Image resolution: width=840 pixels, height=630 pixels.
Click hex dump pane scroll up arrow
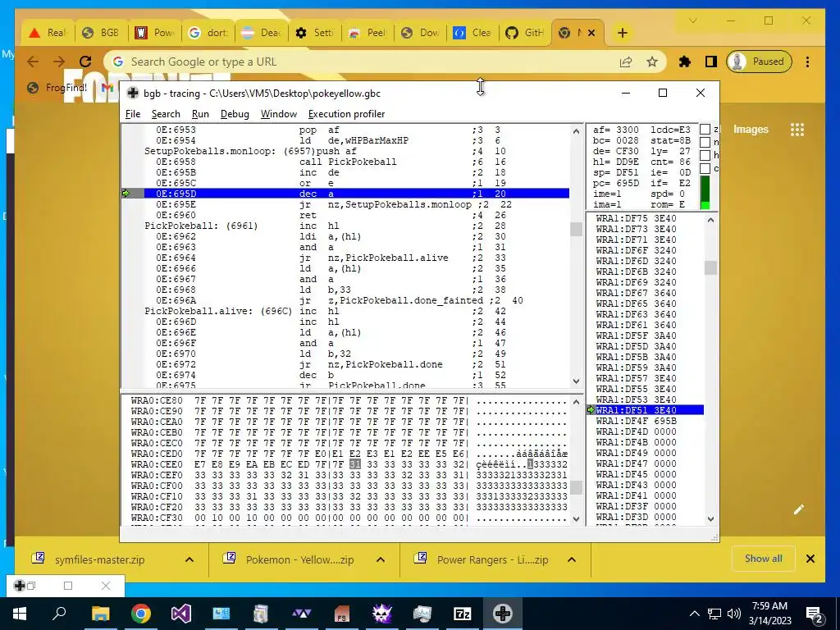pyautogui.click(x=576, y=402)
